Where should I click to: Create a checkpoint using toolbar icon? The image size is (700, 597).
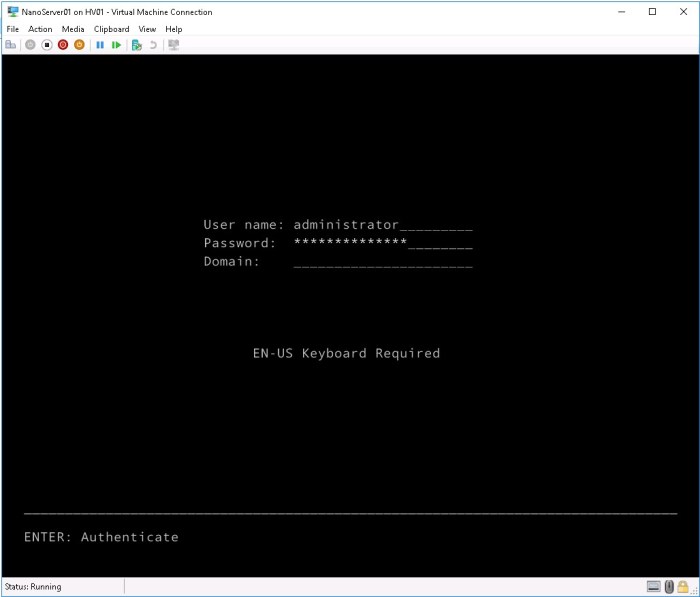pyautogui.click(x=137, y=45)
